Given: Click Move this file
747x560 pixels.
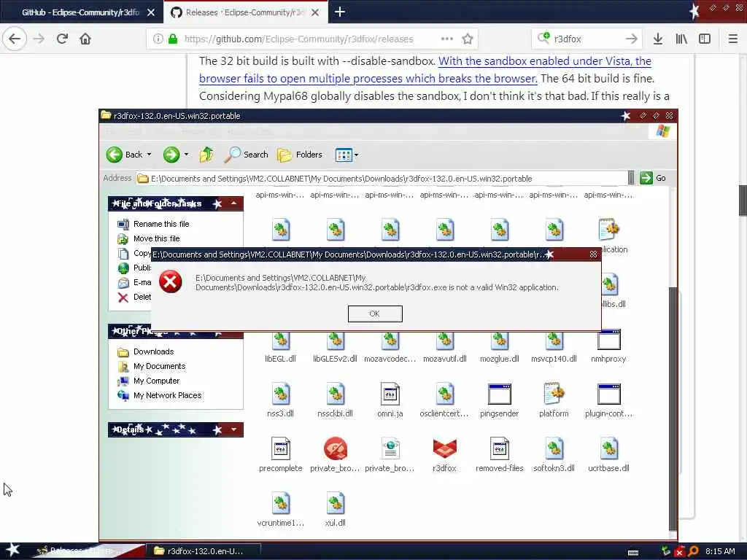Looking at the screenshot, I should pyautogui.click(x=149, y=238).
